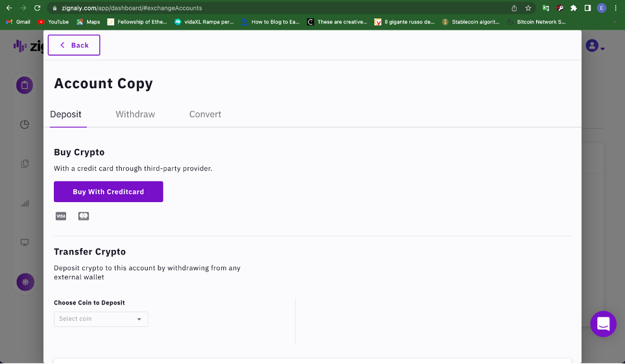Switch to the Withdraw tab

point(135,114)
